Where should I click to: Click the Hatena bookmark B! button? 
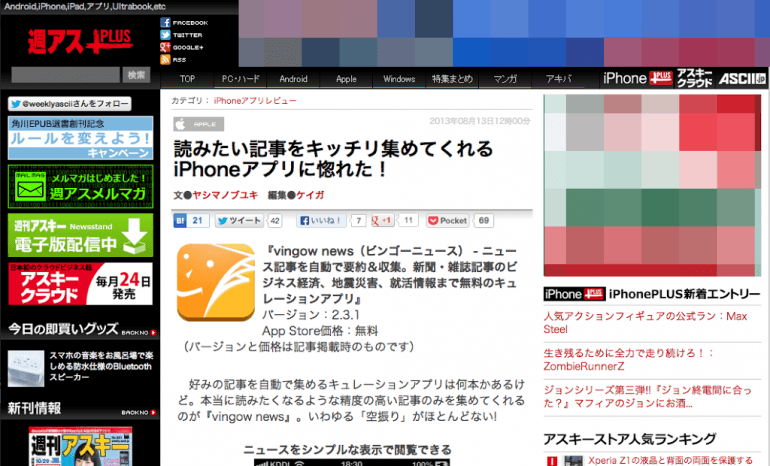[x=180, y=220]
